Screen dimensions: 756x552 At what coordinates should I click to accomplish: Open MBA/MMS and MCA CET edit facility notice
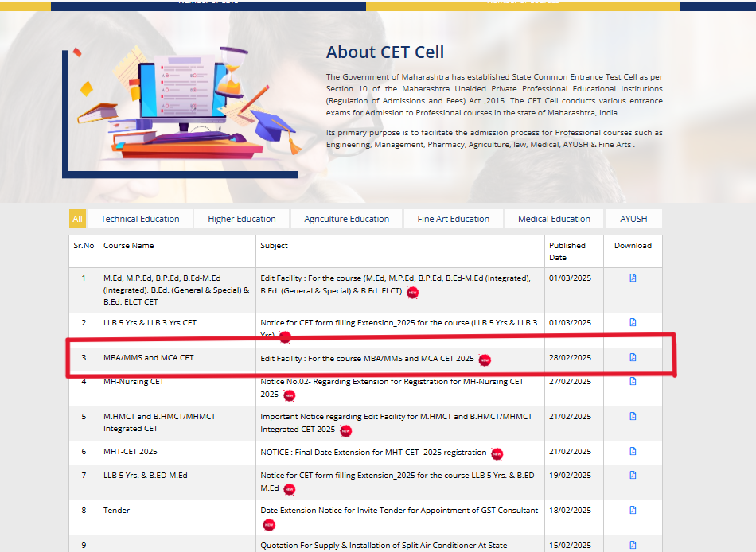click(x=367, y=359)
